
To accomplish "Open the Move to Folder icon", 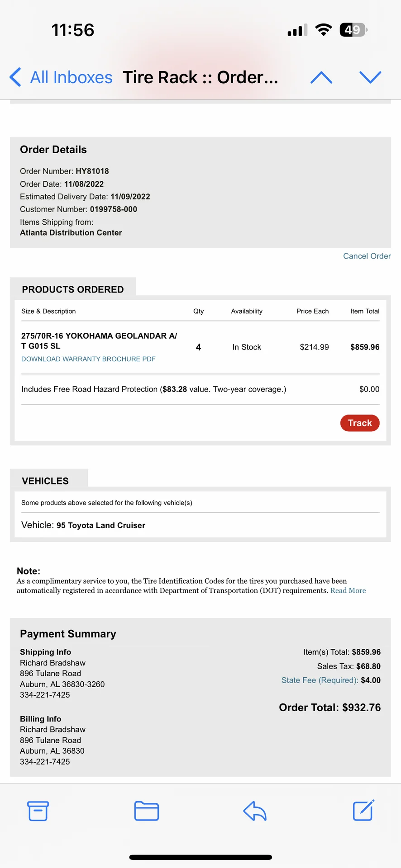I will (147, 811).
